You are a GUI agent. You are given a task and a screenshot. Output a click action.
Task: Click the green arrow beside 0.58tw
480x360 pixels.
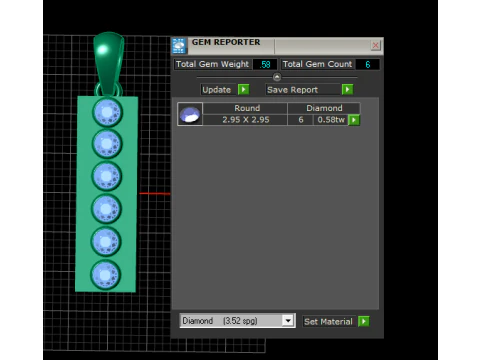pyautogui.click(x=354, y=120)
